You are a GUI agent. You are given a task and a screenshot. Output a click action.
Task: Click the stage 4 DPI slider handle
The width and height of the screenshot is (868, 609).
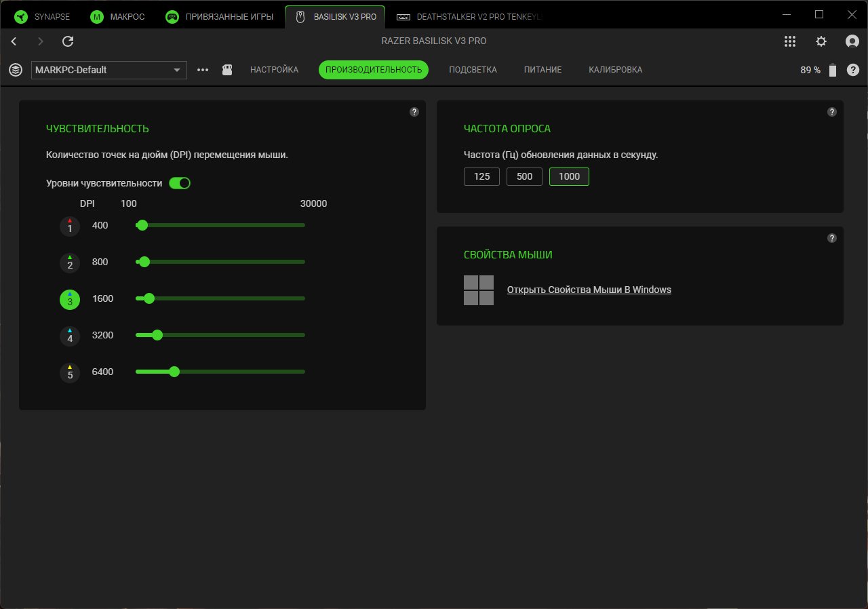point(157,335)
